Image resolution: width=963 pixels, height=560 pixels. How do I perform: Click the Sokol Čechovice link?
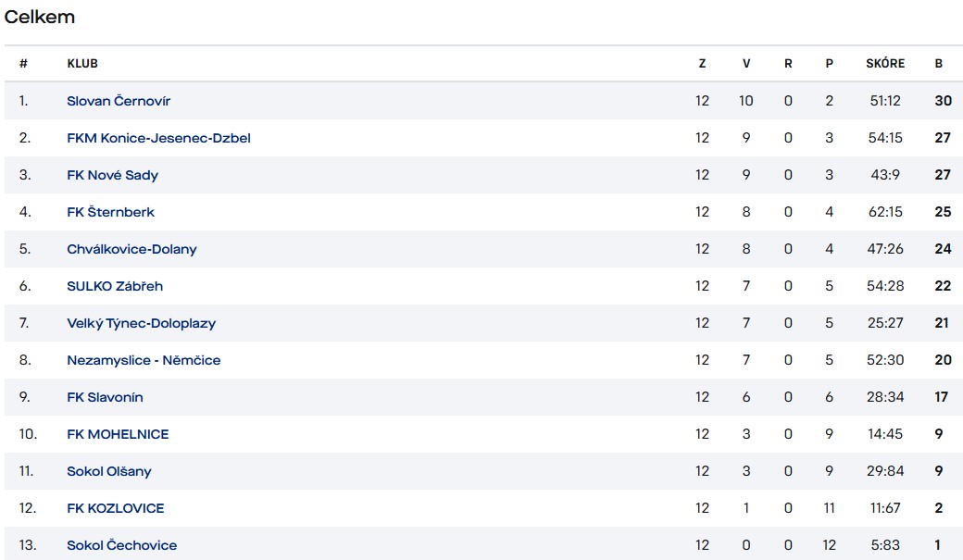coord(121,544)
